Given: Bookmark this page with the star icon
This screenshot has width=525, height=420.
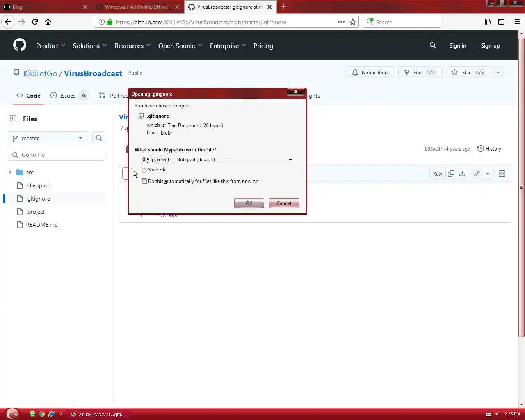Looking at the screenshot, I should click(x=353, y=22).
